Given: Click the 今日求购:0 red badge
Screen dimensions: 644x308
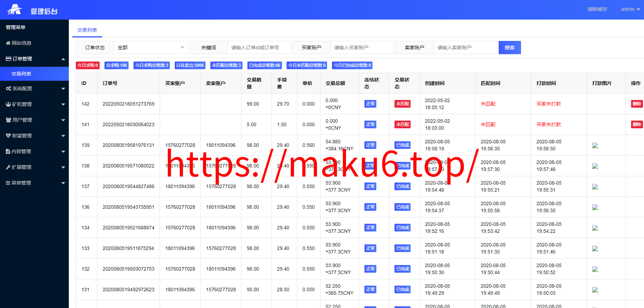Looking at the screenshot, I should point(88,65).
